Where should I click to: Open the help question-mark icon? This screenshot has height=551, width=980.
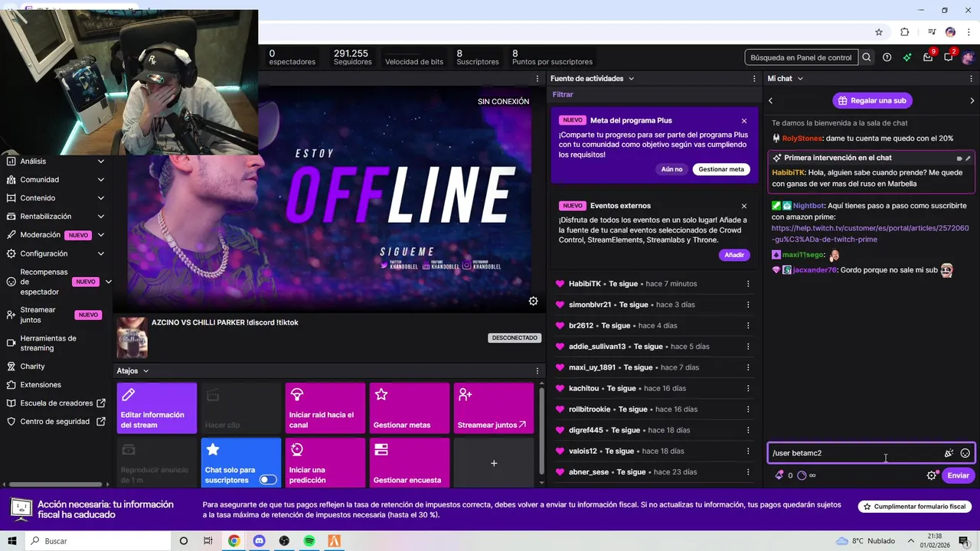(887, 57)
